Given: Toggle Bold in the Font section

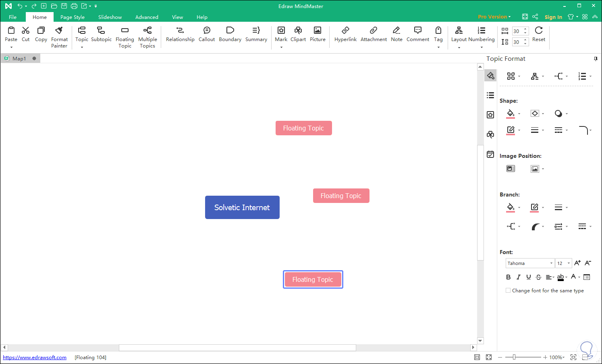Looking at the screenshot, I should tap(509, 277).
